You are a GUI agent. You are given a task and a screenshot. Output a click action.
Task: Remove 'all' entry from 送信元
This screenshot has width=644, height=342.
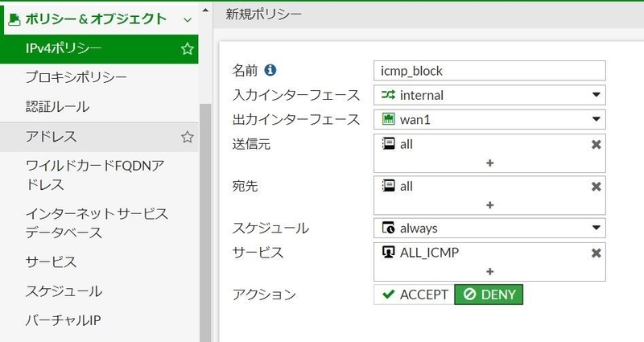(596, 145)
